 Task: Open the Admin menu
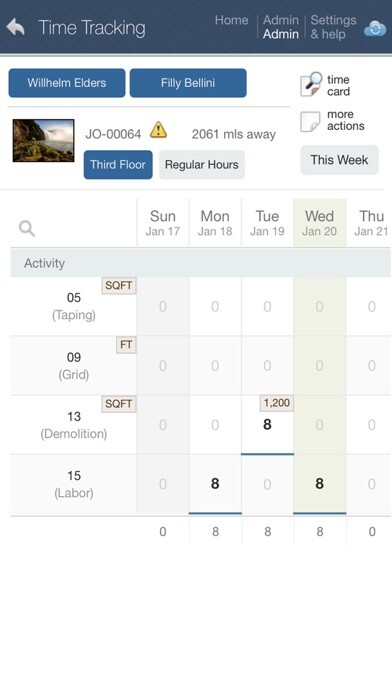(x=281, y=27)
